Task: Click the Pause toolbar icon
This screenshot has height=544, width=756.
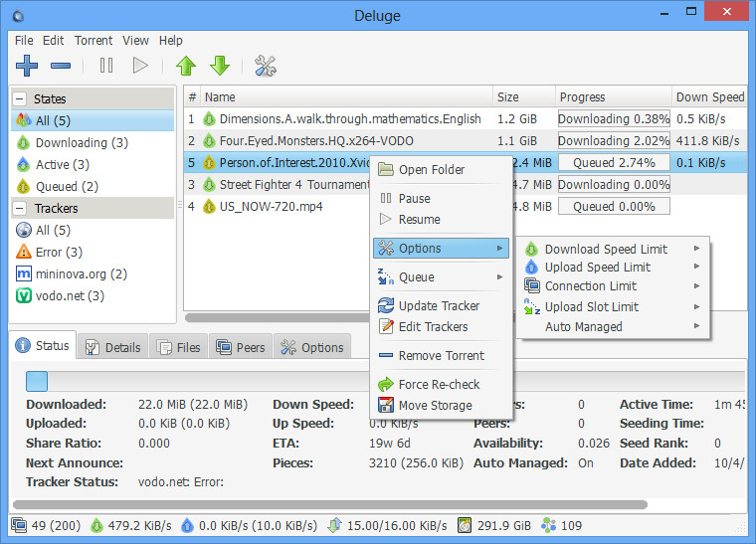Action: tap(106, 65)
